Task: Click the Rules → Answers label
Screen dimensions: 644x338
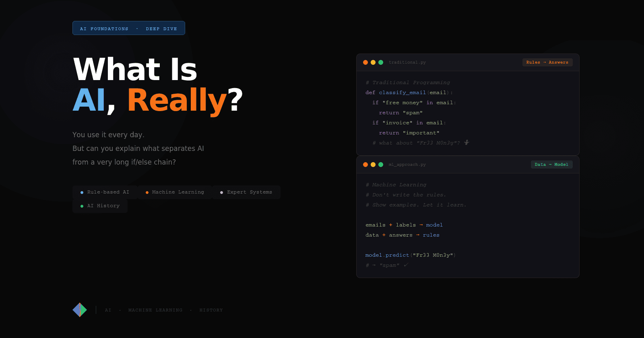Action: [x=547, y=62]
